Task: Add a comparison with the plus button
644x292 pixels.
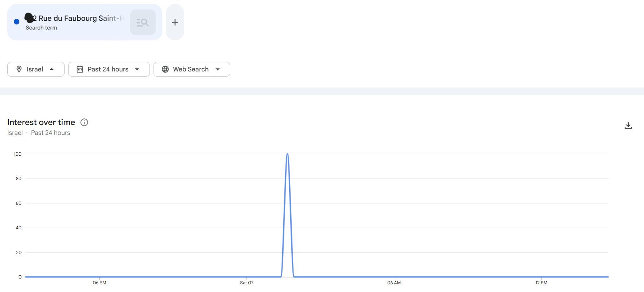Action: 175,22
